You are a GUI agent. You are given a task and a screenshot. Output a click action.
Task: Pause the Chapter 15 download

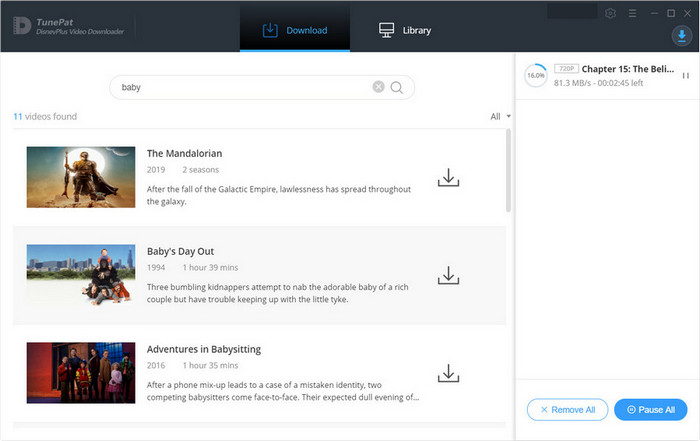pyautogui.click(x=685, y=76)
